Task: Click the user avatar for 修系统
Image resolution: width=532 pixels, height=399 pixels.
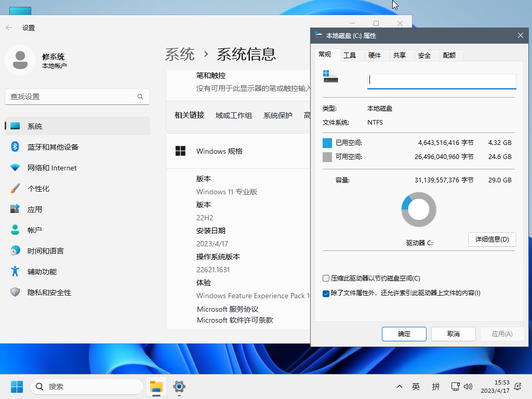Action: click(20, 60)
